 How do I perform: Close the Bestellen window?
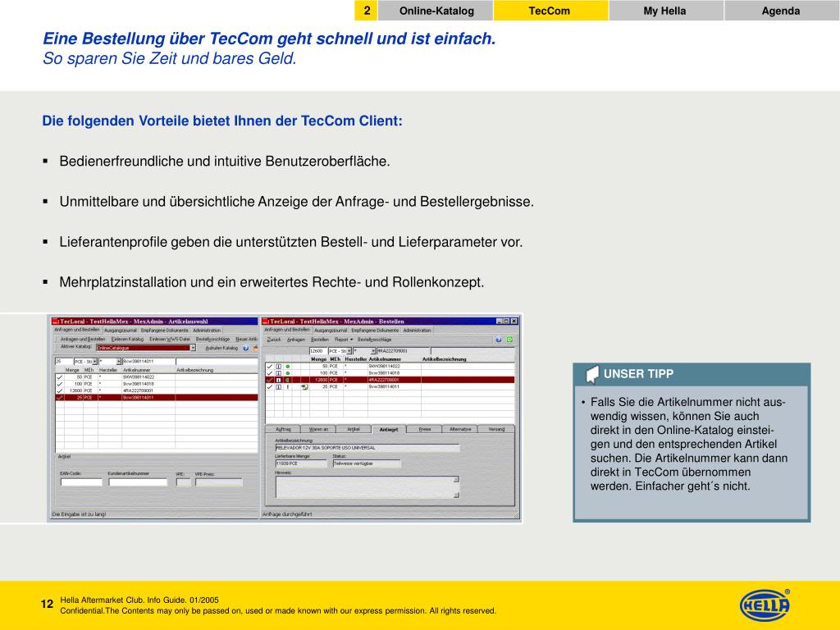tap(514, 322)
